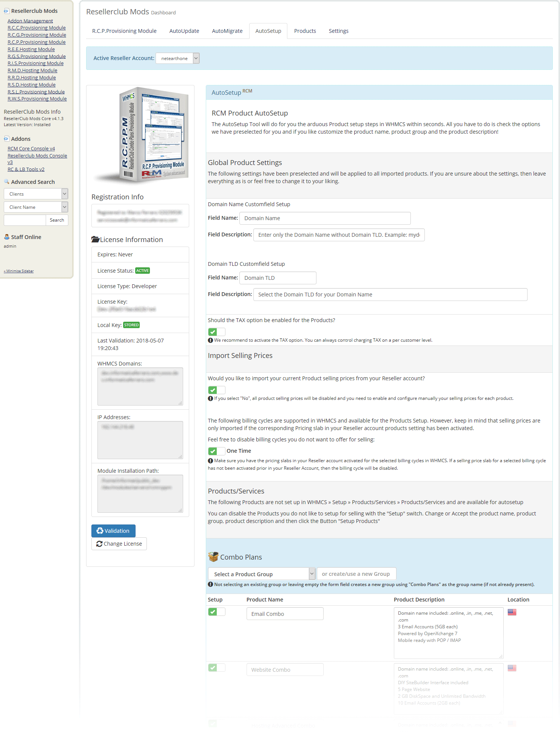560x745 pixels.
Task: Click the Resellerclub Mods sidebar header icon
Action: click(x=6, y=11)
